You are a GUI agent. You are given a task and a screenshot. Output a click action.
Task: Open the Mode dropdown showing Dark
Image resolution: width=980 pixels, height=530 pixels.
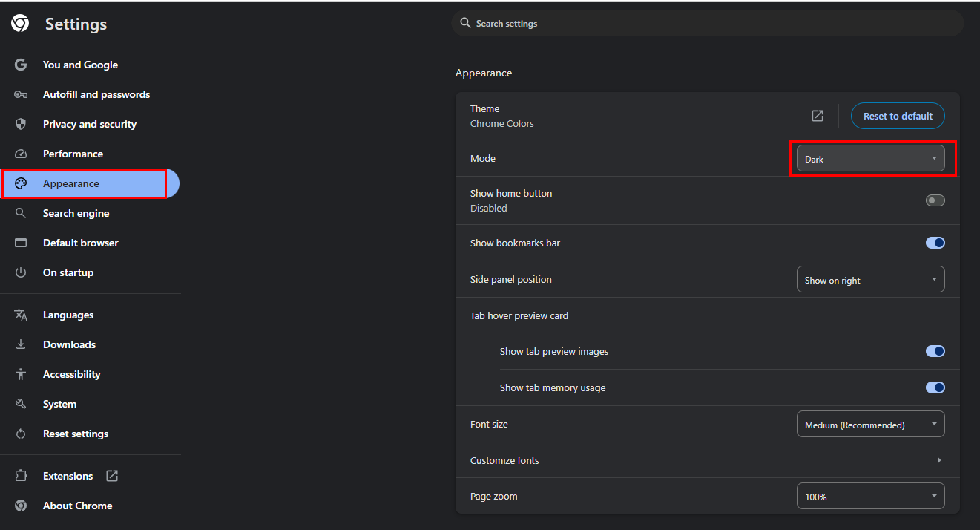[870, 159]
